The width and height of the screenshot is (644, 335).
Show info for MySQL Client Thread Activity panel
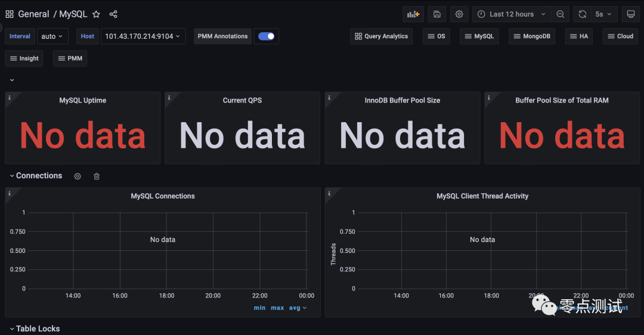(329, 193)
